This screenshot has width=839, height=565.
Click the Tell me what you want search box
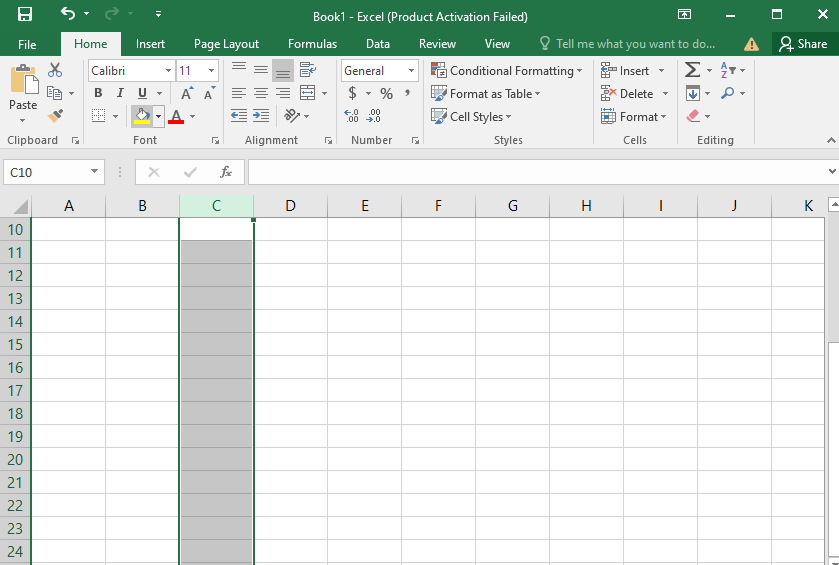(x=627, y=44)
